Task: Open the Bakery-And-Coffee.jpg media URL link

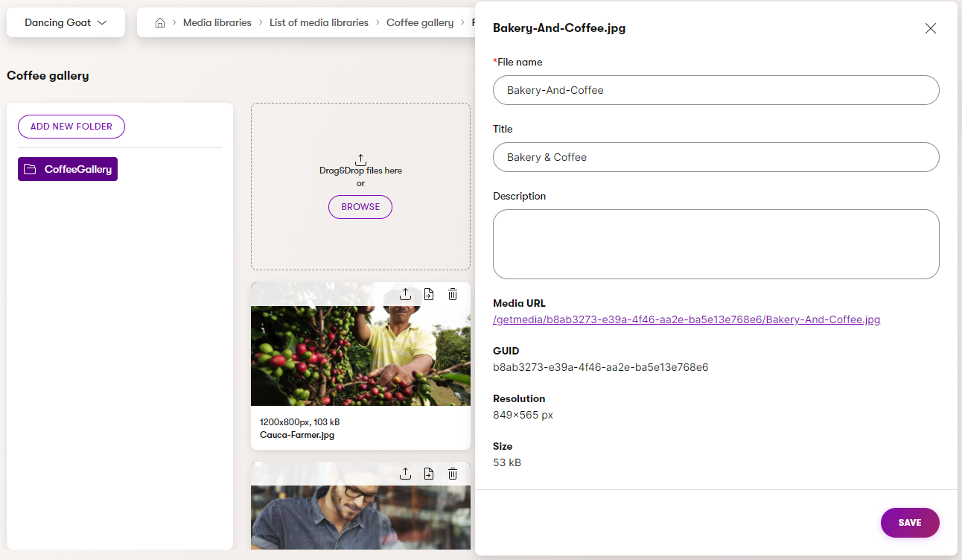Action: coord(687,319)
